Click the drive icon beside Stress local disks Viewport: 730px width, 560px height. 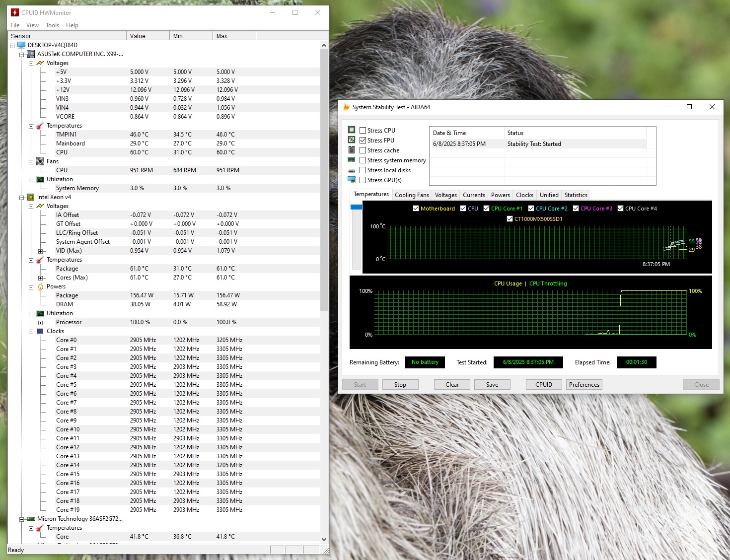coord(352,170)
